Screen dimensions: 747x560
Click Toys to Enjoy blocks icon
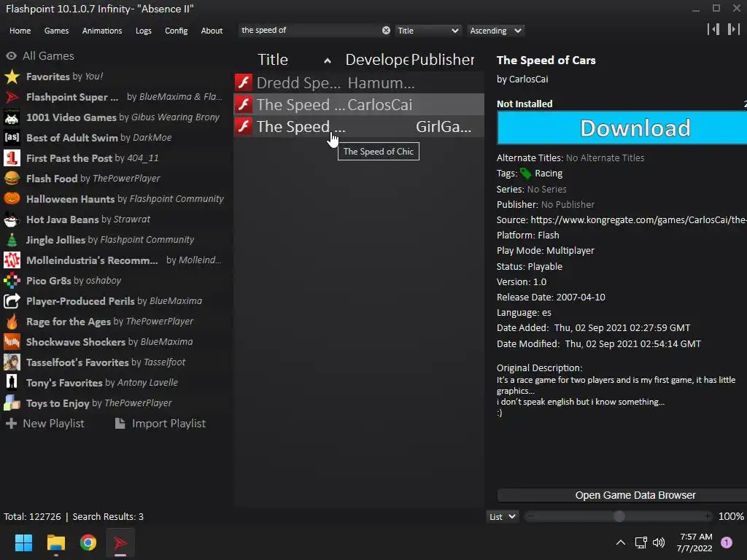pos(12,402)
